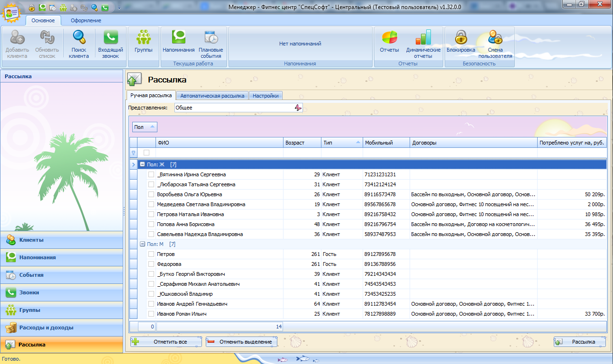Collapse the "Пол: М" group
This screenshot has width=613, height=364.
[142, 244]
